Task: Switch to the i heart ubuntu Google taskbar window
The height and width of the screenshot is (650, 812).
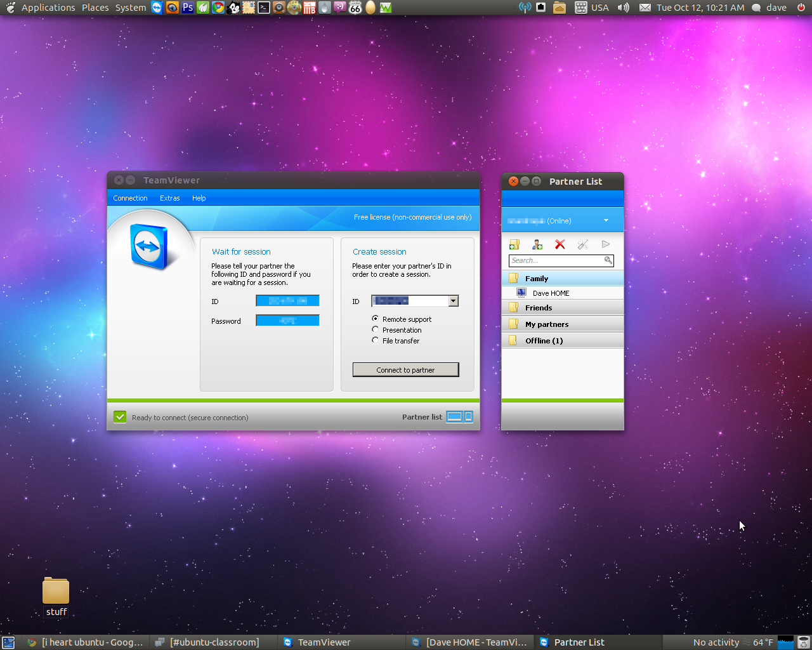Action: click(86, 642)
